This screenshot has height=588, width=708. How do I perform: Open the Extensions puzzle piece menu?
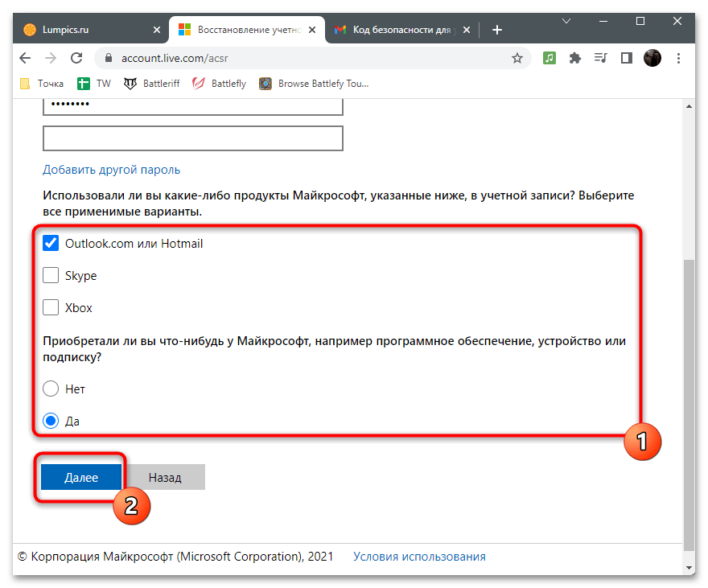(574, 58)
